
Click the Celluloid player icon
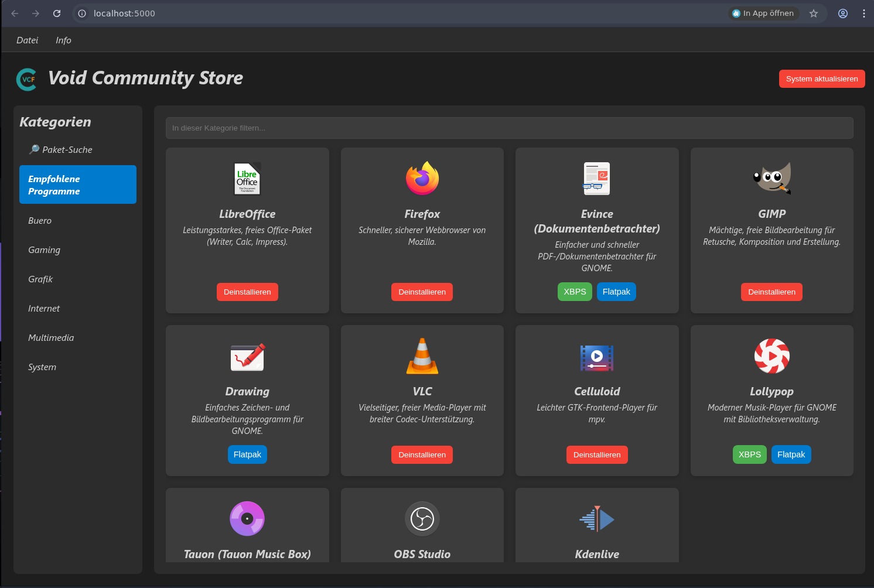(x=596, y=357)
